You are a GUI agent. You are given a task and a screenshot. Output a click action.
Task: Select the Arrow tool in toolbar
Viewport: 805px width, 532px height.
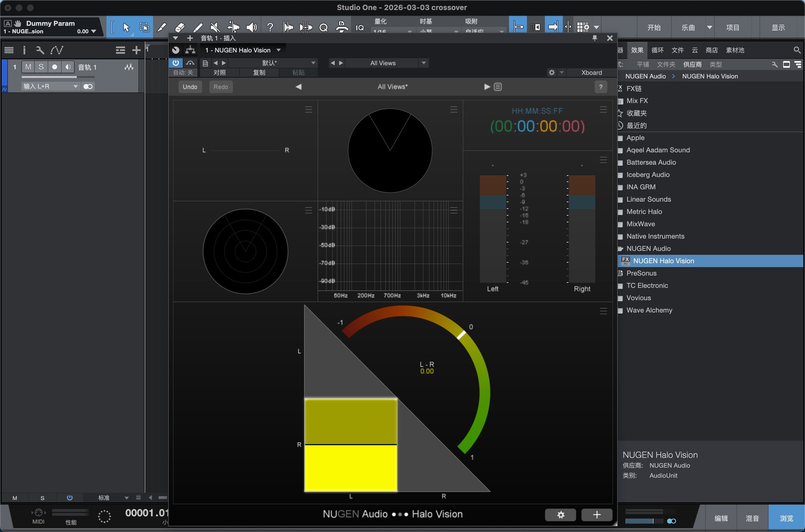(126, 28)
